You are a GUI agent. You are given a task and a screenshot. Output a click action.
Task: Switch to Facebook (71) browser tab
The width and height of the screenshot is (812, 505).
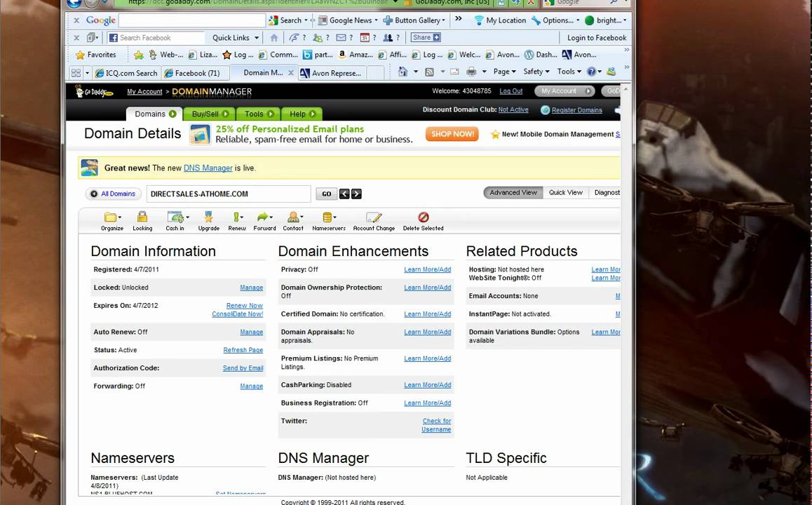coord(195,73)
